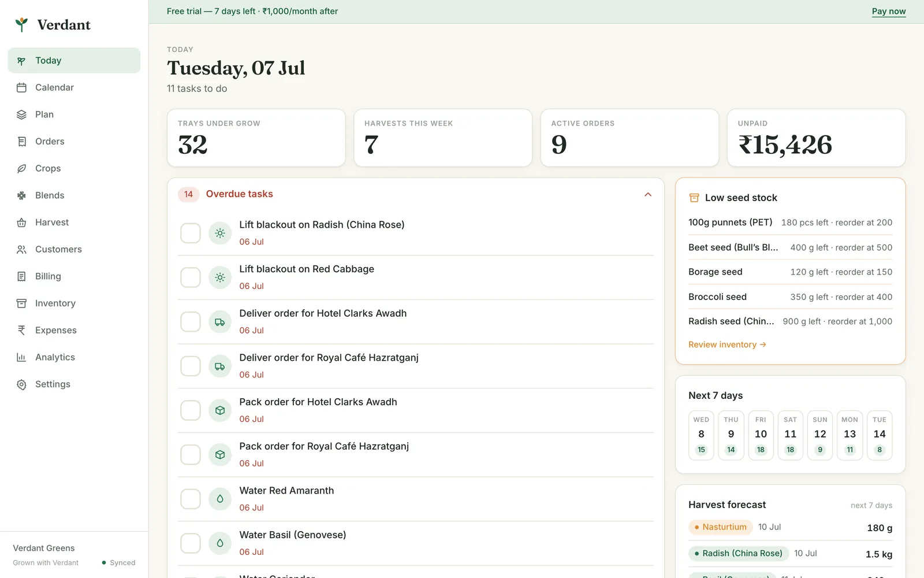Go to Analytics page
Image resolution: width=924 pixels, height=578 pixels.
[x=74, y=357]
